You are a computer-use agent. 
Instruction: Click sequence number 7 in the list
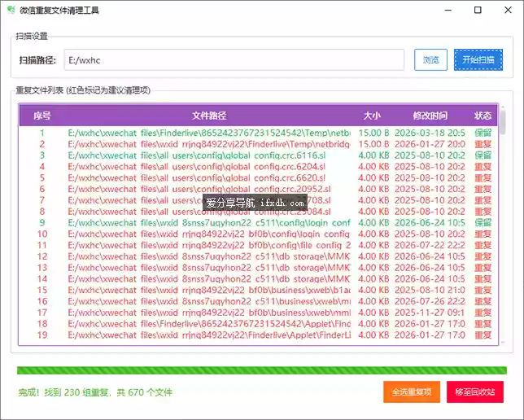[42, 200]
